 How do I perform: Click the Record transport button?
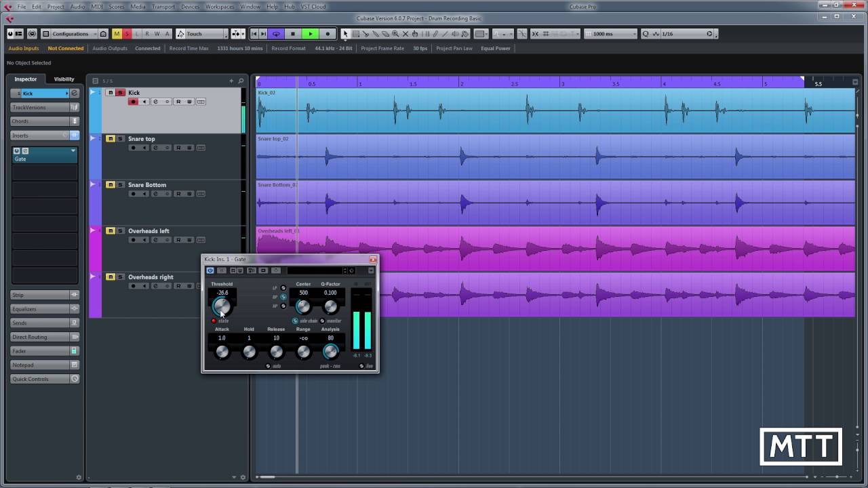[328, 34]
